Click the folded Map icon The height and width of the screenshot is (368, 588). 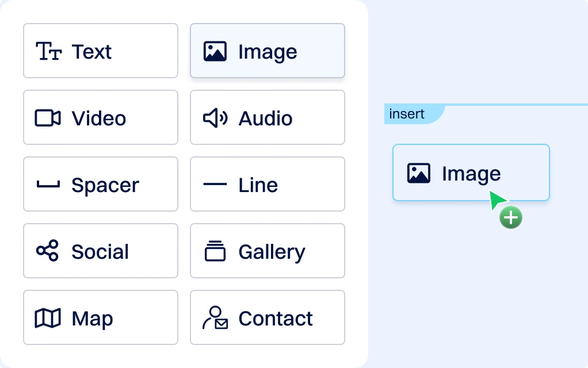click(48, 318)
